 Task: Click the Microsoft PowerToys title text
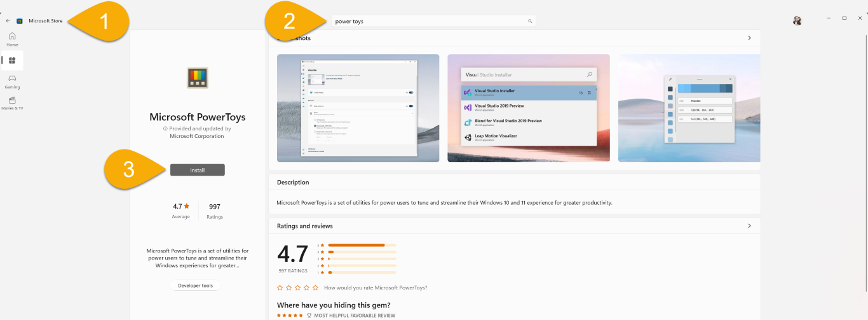pyautogui.click(x=198, y=117)
